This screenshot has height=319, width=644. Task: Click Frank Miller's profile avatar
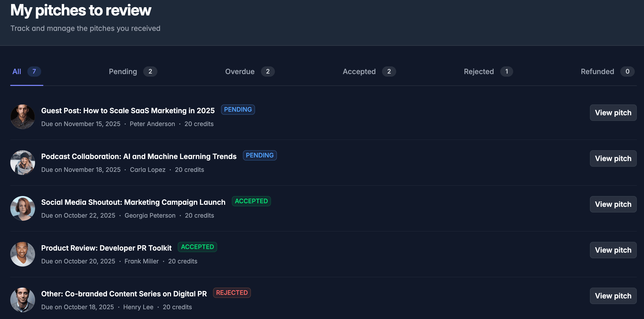tap(23, 254)
